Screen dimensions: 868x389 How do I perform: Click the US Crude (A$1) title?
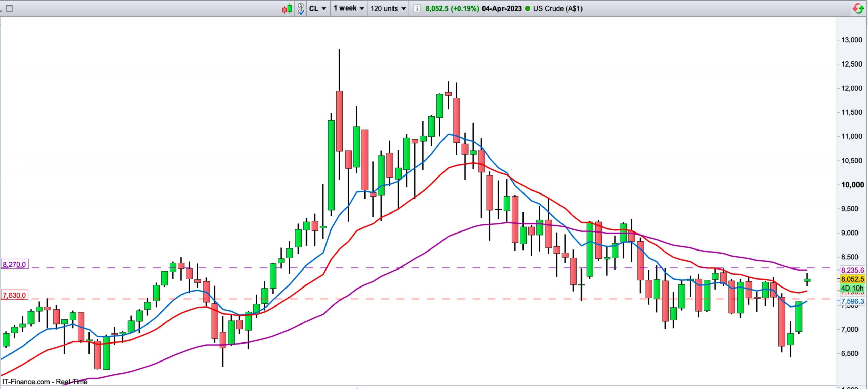[558, 8]
